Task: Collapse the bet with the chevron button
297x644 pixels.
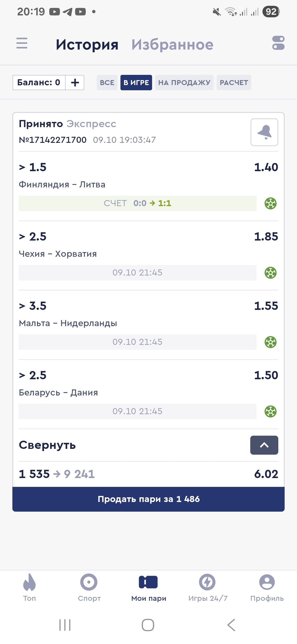Action: click(x=264, y=445)
